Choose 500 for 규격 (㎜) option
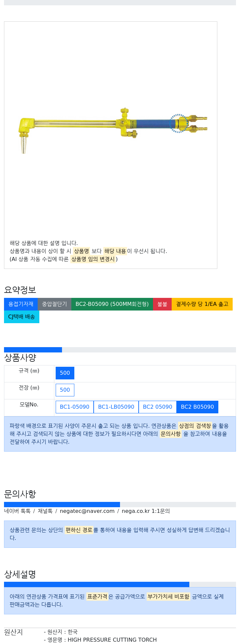This screenshot has width=240, height=644. click(65, 373)
